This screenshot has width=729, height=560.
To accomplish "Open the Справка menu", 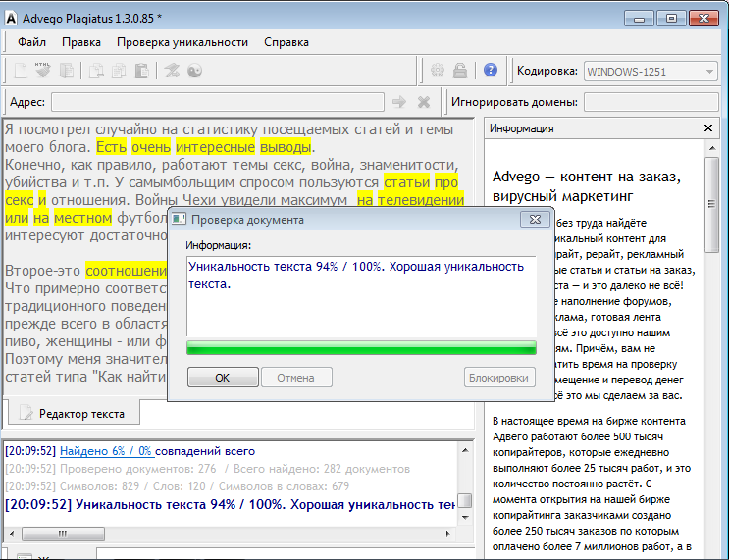I will (286, 42).
